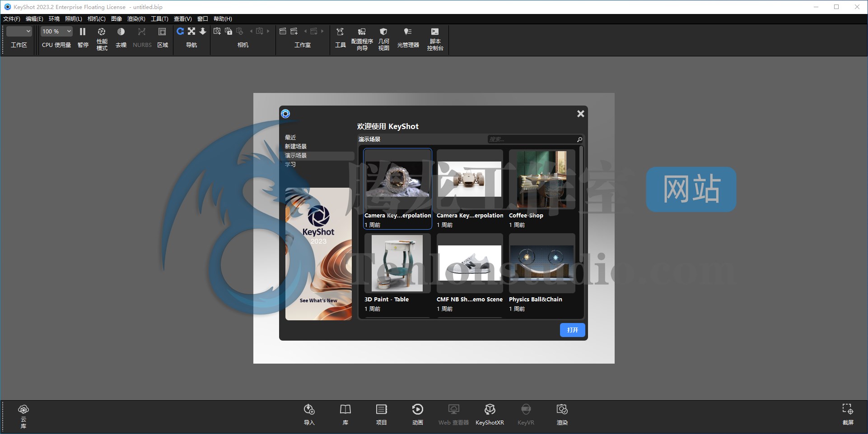Open the Animation panel
Viewport: 868px width, 434px height.
click(417, 415)
